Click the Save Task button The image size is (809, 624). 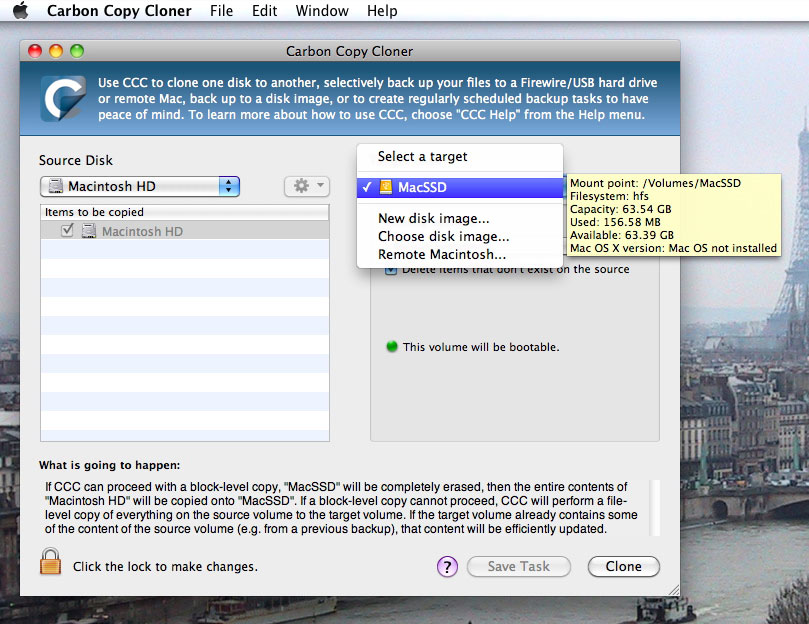point(519,566)
